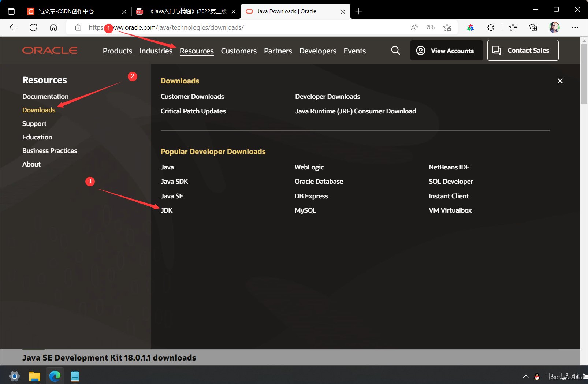588x384 pixels.
Task: Close the Resources mega menu with X
Action: click(x=560, y=81)
